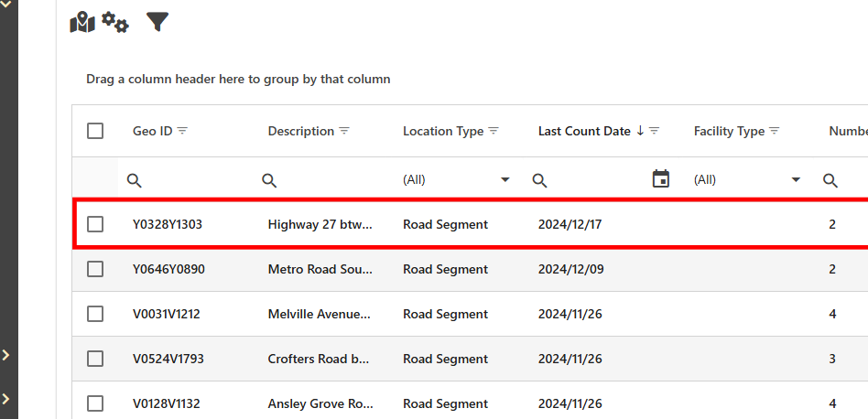Click the funnel filter icon
868x419 pixels.
pos(157,22)
